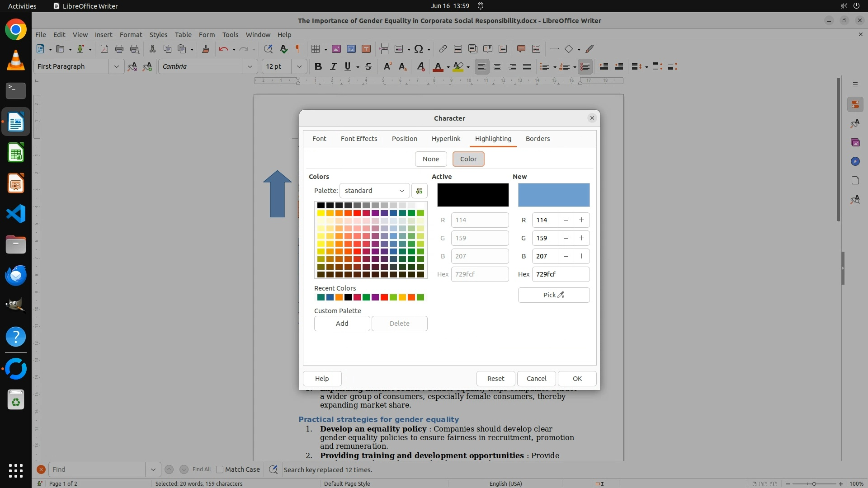The image size is (868, 488).
Task: Enable the Match Case checkbox
Action: coord(220,469)
